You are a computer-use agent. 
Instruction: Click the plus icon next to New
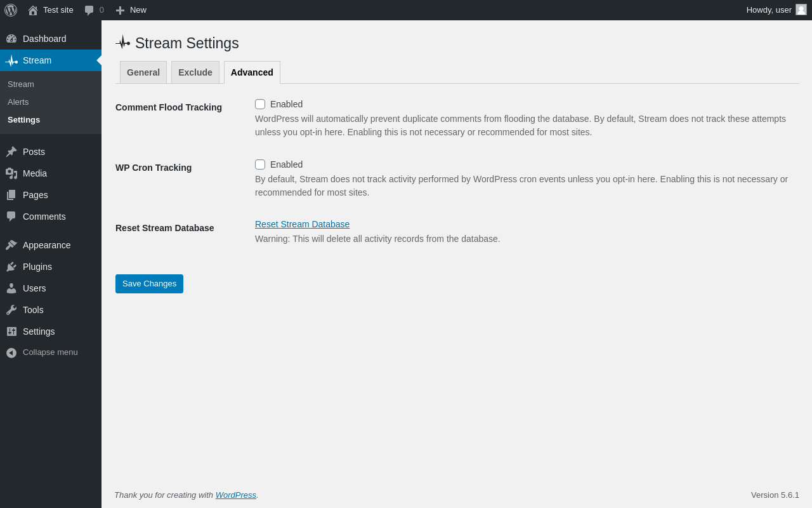(120, 10)
